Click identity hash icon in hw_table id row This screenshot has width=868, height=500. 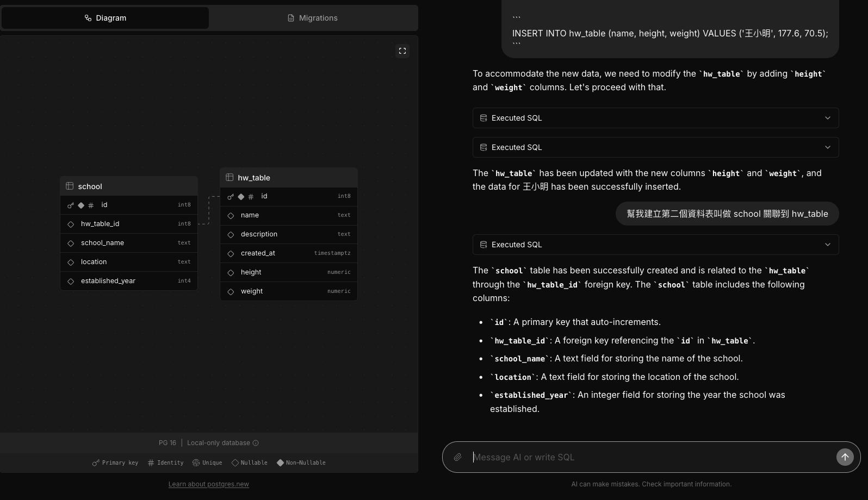tap(251, 197)
